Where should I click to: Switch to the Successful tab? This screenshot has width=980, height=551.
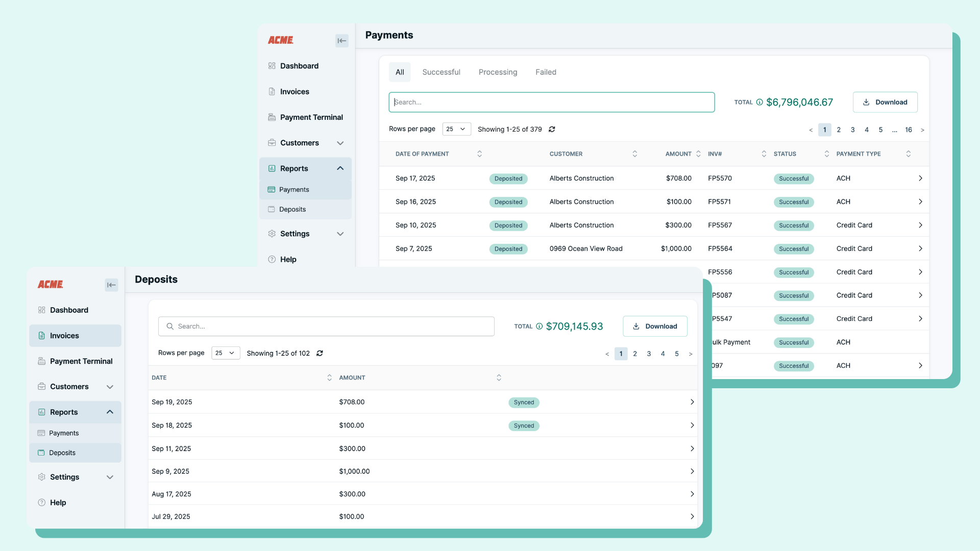pos(441,72)
